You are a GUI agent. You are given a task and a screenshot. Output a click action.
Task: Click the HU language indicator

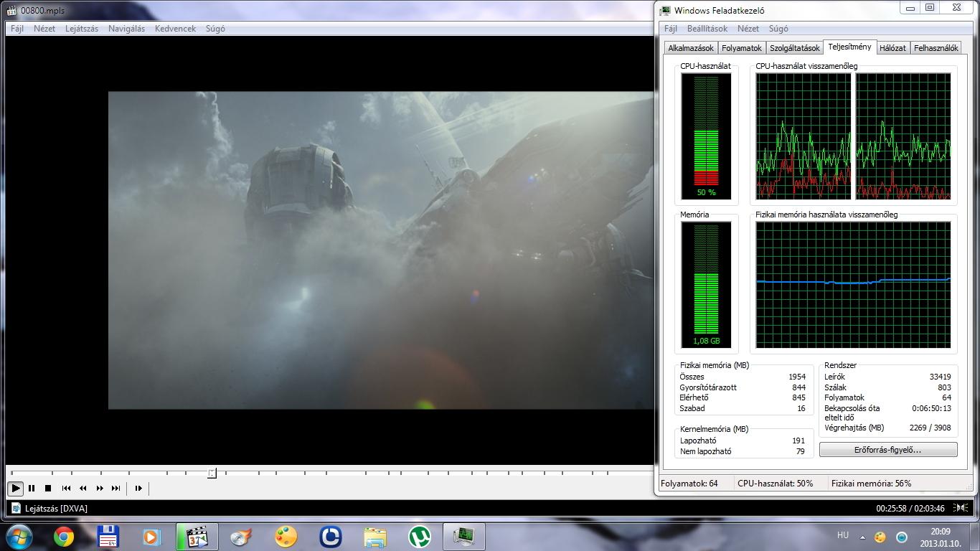click(843, 535)
